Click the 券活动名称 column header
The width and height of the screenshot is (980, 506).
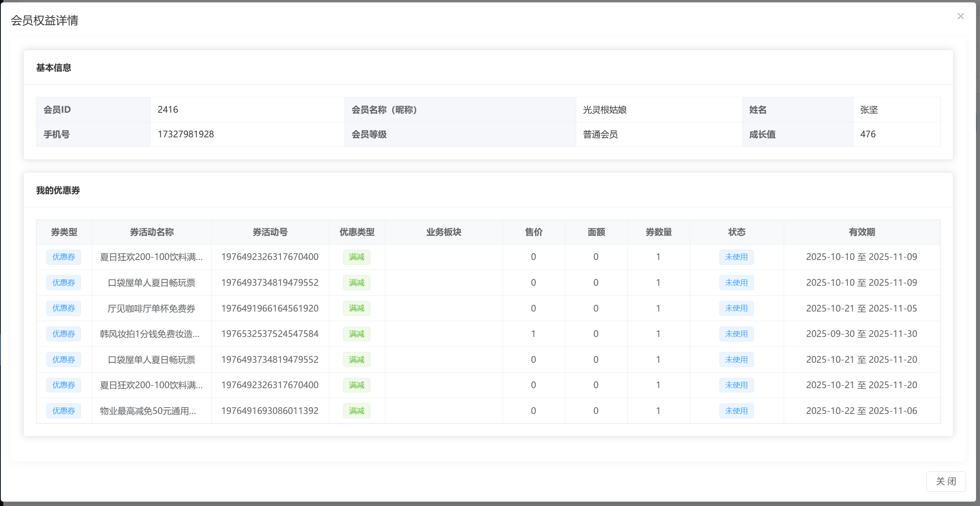tap(152, 232)
